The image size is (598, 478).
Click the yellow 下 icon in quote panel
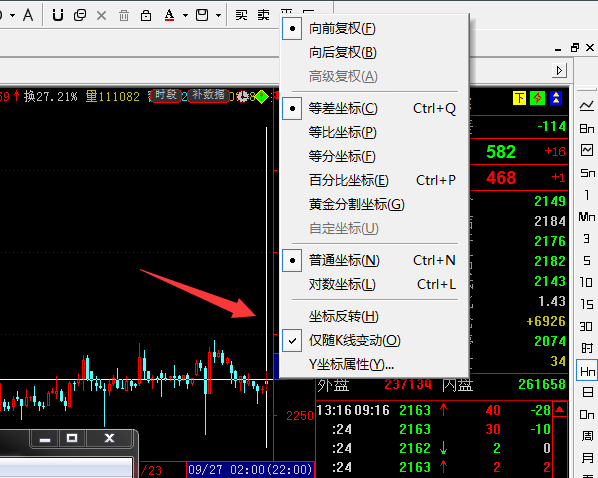click(519, 98)
